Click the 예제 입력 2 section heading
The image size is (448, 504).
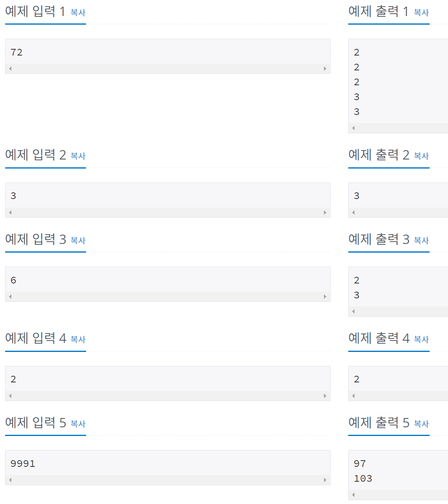click(34, 155)
